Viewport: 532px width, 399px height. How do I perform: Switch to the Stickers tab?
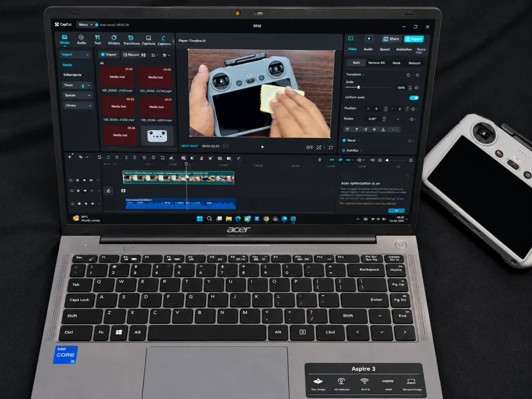114,39
